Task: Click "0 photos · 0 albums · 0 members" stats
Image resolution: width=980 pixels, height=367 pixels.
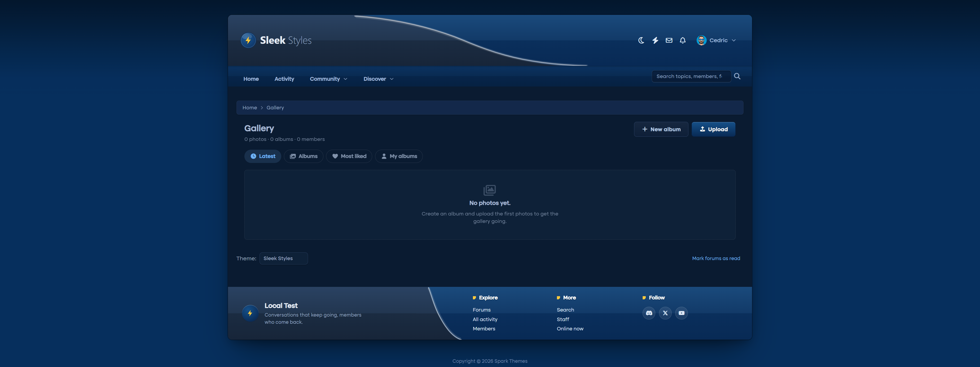Action: (x=285, y=139)
